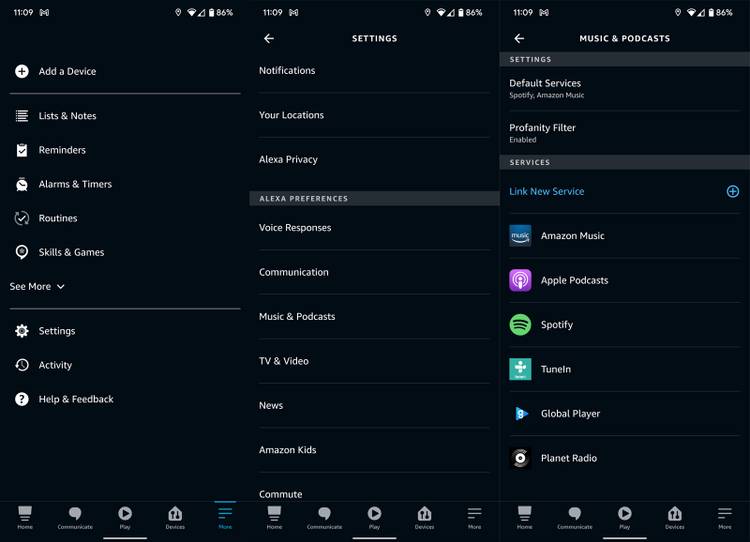The width and height of the screenshot is (750, 542).
Task: Open Communicate tab in Music & Podcasts screen
Action: click(x=574, y=518)
